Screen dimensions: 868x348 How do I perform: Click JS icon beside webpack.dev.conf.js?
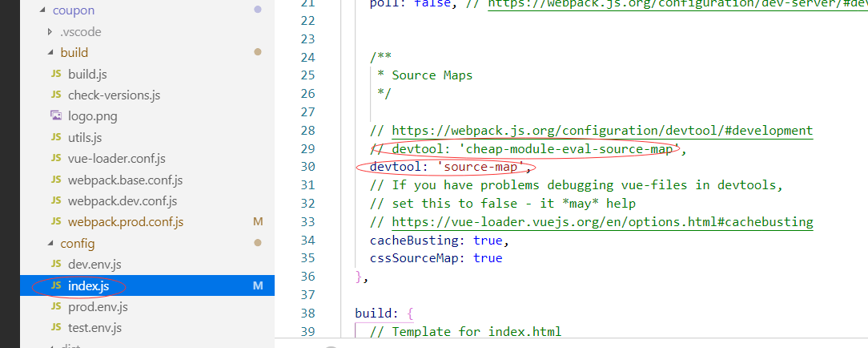pyautogui.click(x=56, y=200)
